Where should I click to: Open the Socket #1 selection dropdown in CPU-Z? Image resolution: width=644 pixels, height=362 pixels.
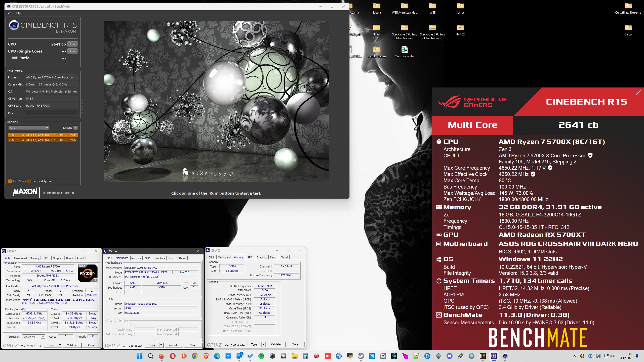point(33,337)
